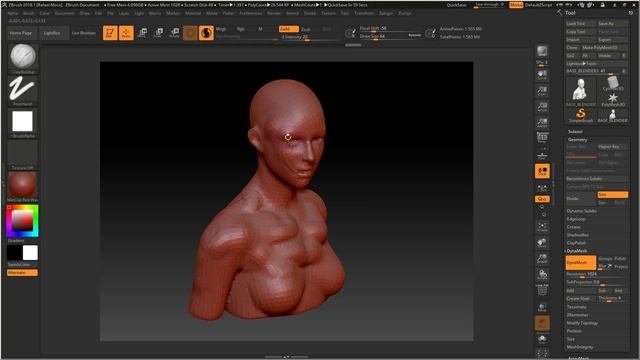Toggle the orange Alternate button

pyautogui.click(x=22, y=273)
